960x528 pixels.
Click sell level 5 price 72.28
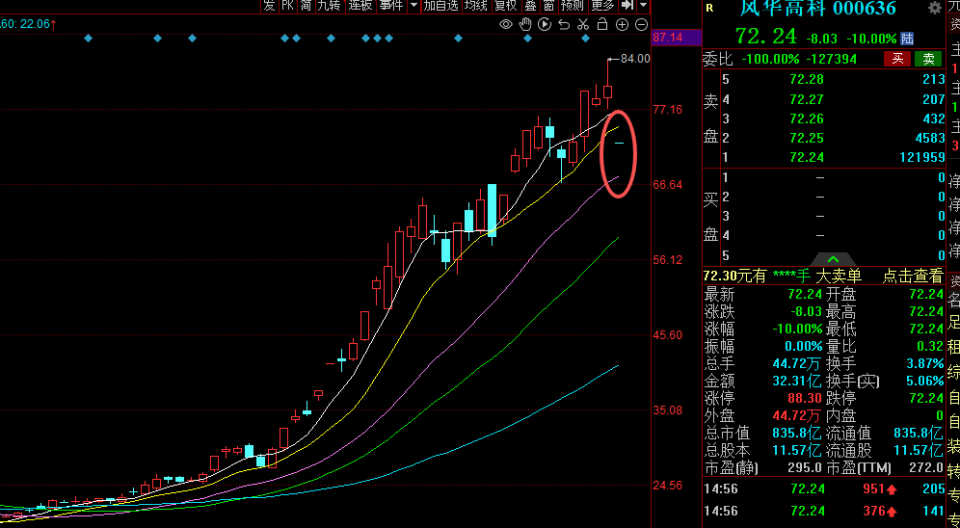coord(806,79)
